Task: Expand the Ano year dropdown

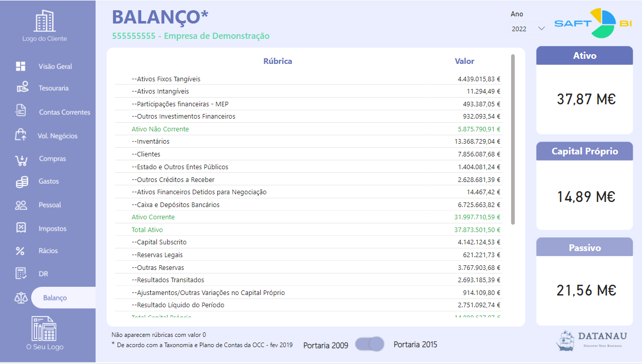Action: [529, 29]
